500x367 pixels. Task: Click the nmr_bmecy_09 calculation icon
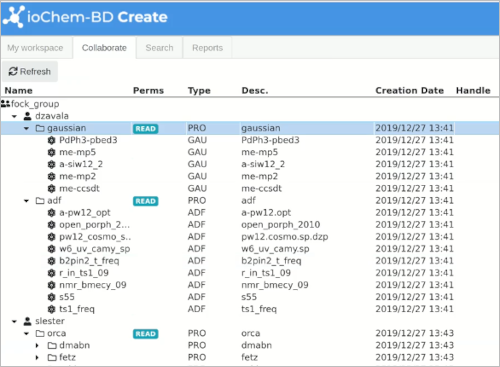click(51, 285)
